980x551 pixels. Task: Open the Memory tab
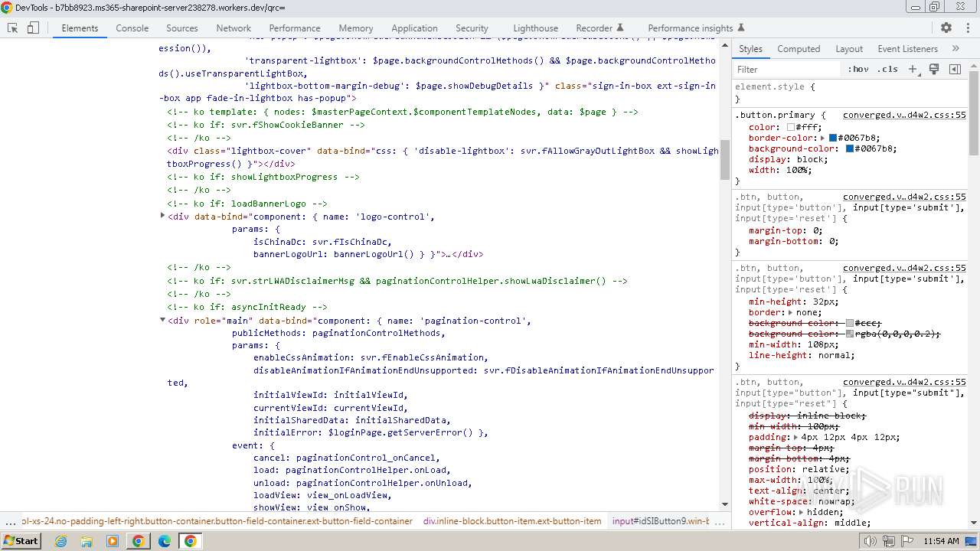point(356,28)
